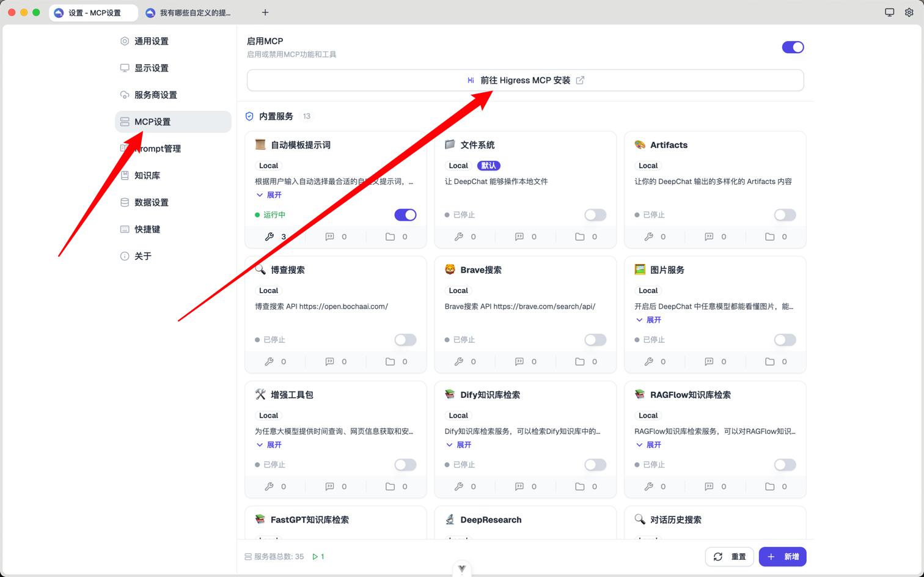
Task: Open the 对话历史搜索 card title
Action: click(x=676, y=520)
